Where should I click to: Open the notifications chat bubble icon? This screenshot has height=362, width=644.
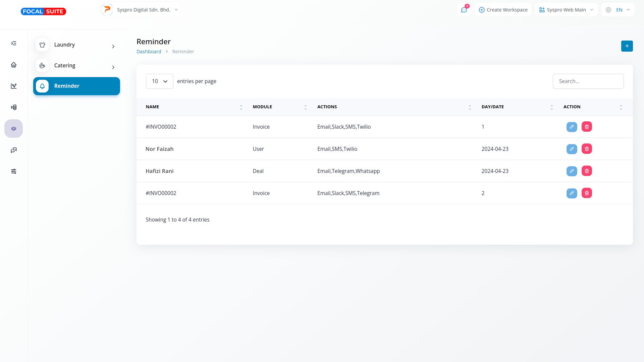click(464, 10)
